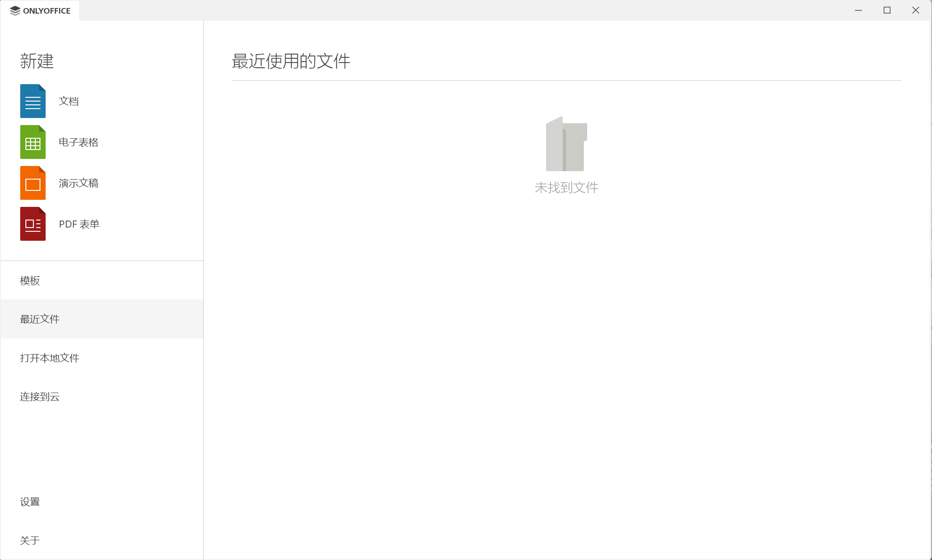932x560 pixels.
Task: Click the blue document icon
Action: click(x=32, y=101)
